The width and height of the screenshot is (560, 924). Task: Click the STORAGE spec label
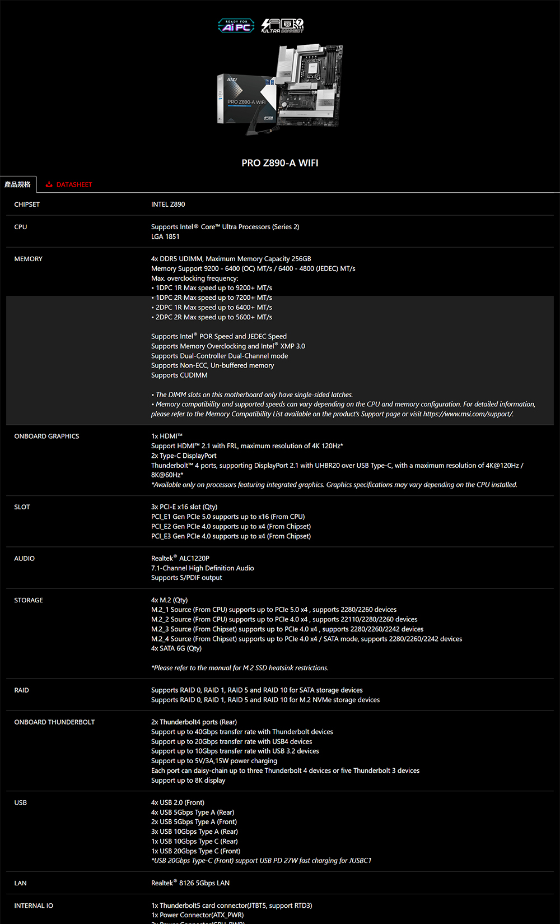tap(29, 600)
